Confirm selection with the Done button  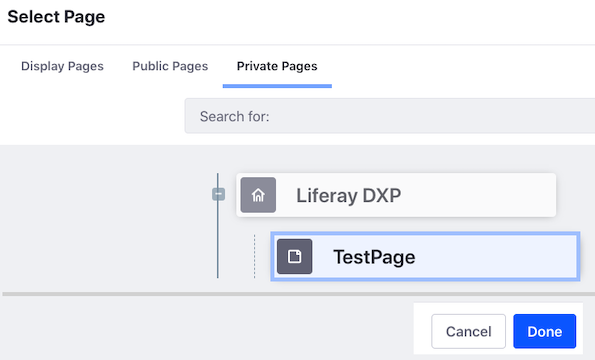tap(545, 331)
